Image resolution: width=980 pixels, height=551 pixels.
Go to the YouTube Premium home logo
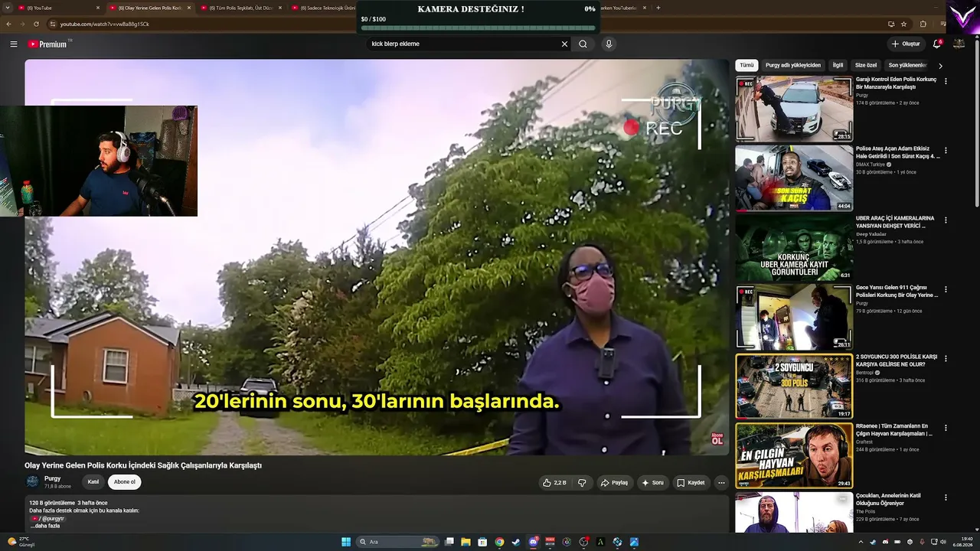click(x=49, y=44)
